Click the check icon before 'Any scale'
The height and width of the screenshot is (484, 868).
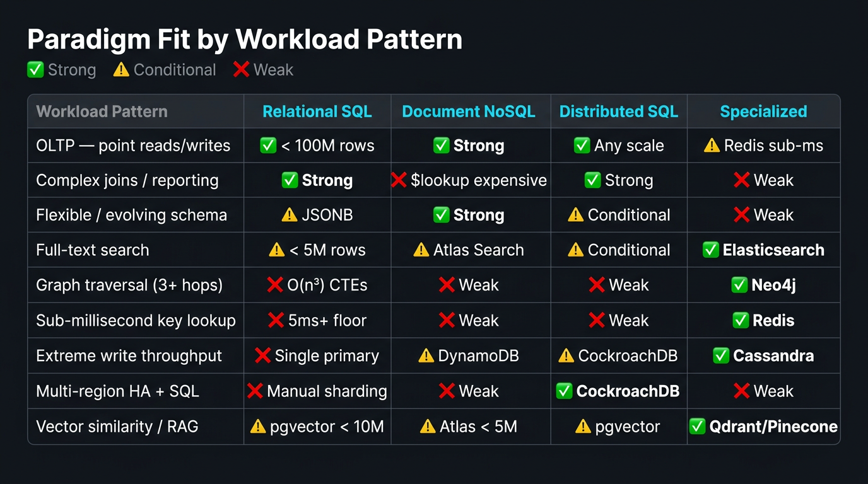click(x=582, y=146)
